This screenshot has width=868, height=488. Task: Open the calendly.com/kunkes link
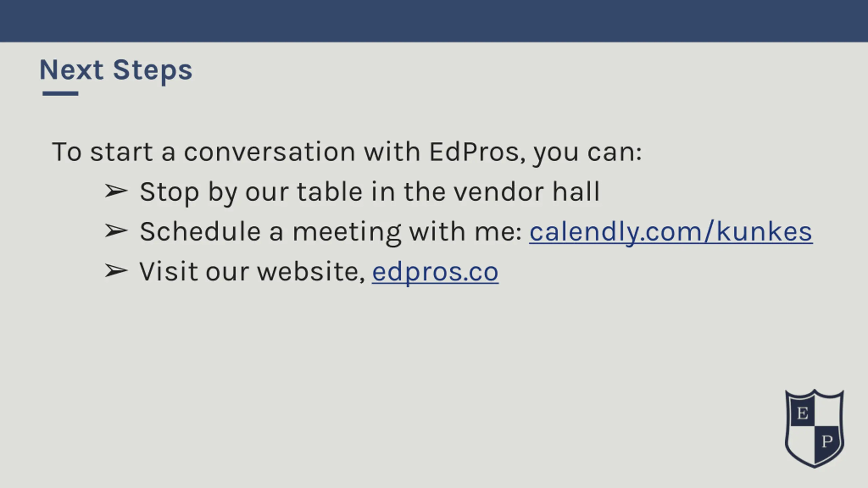tap(671, 232)
